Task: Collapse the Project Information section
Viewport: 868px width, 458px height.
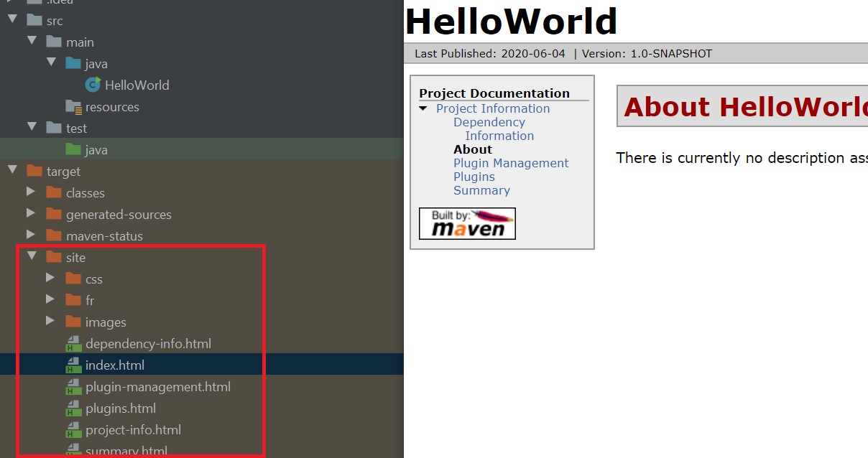Action: 423,108
